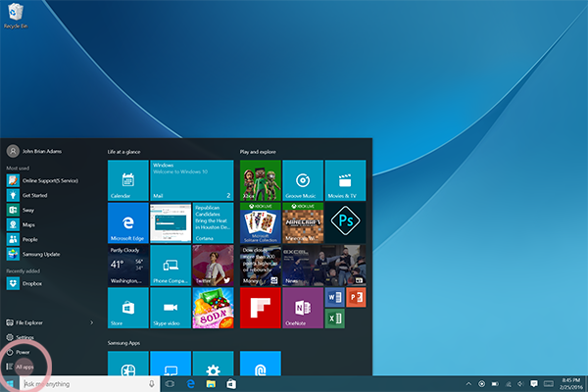Open the Photoshop Express tile
588x392 pixels.
click(345, 222)
